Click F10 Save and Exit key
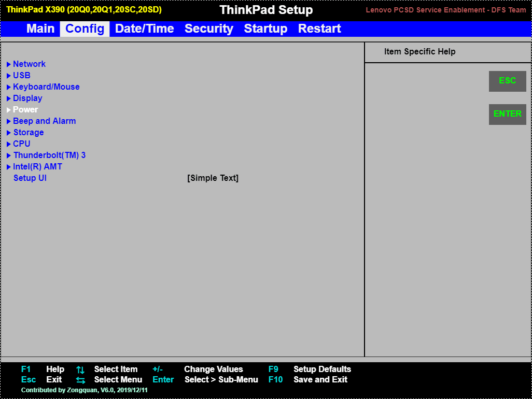This screenshot has height=399, width=532. point(275,380)
